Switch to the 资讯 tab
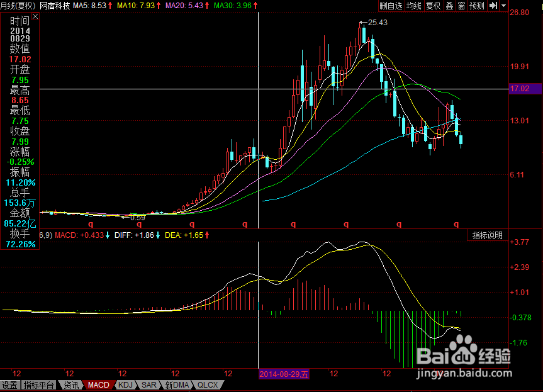The image size is (543, 392). pos(71,384)
